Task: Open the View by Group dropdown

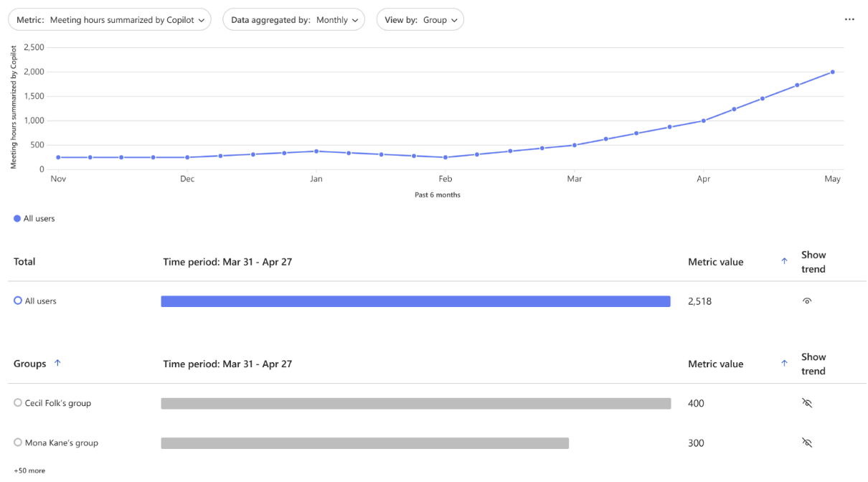Action: point(420,19)
